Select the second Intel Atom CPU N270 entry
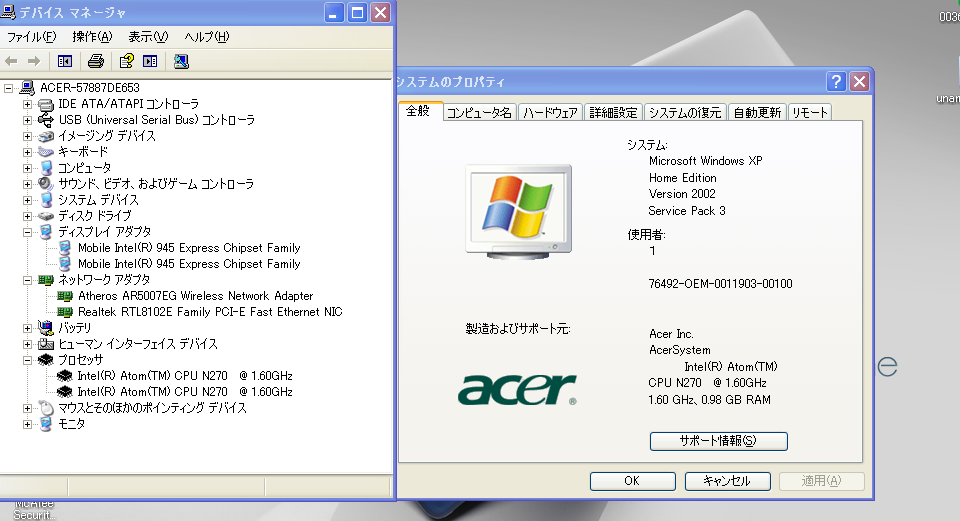 185,392
